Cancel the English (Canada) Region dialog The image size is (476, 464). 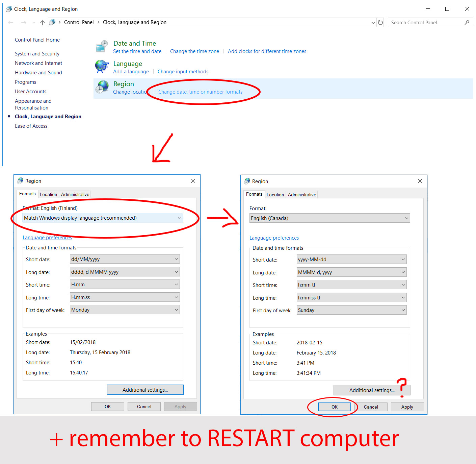[x=371, y=407]
